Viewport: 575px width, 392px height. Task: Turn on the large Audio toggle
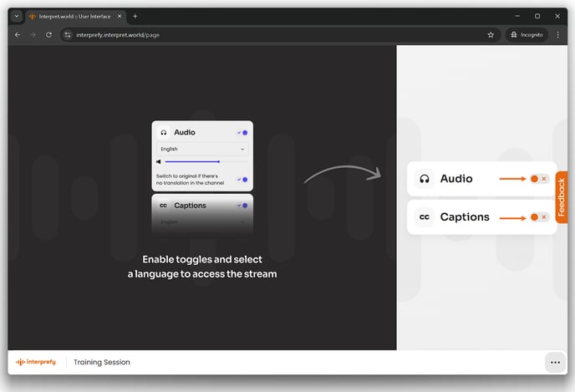(x=539, y=179)
